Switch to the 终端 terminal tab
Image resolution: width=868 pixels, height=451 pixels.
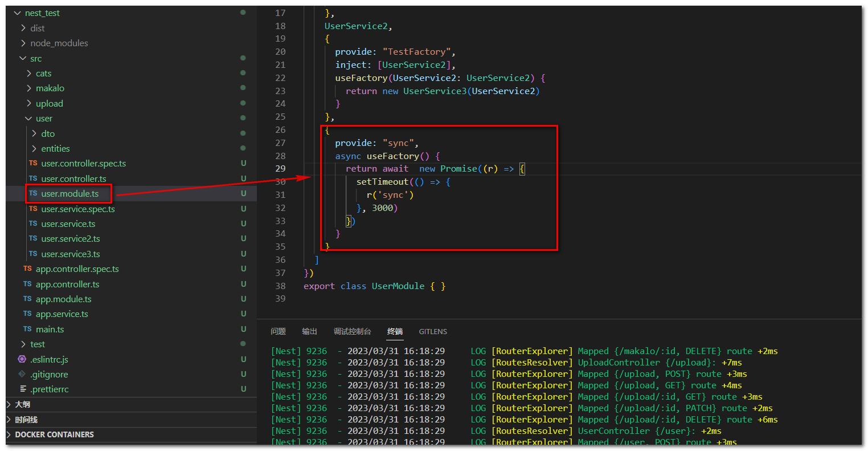395,331
